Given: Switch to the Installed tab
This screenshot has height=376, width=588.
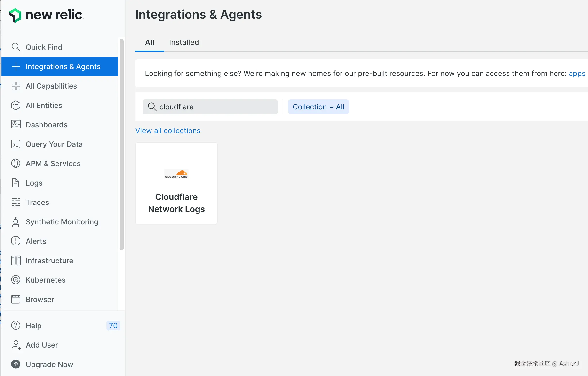Looking at the screenshot, I should (x=184, y=42).
